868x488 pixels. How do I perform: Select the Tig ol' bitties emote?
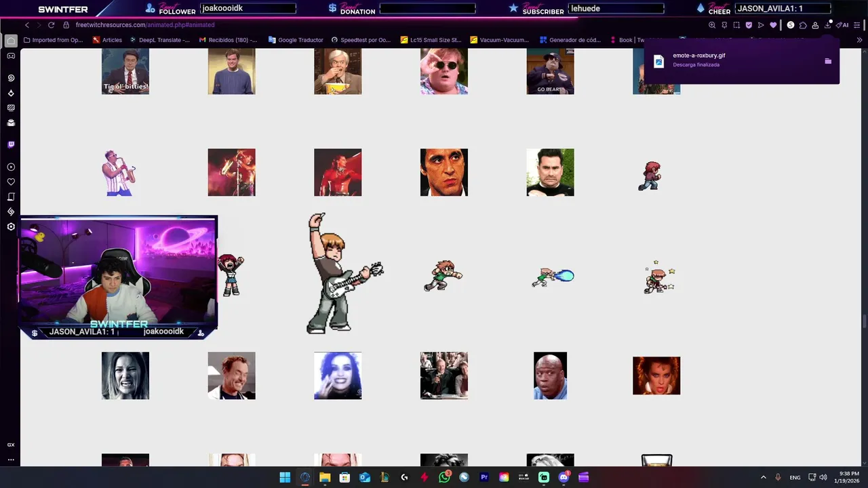pos(125,71)
